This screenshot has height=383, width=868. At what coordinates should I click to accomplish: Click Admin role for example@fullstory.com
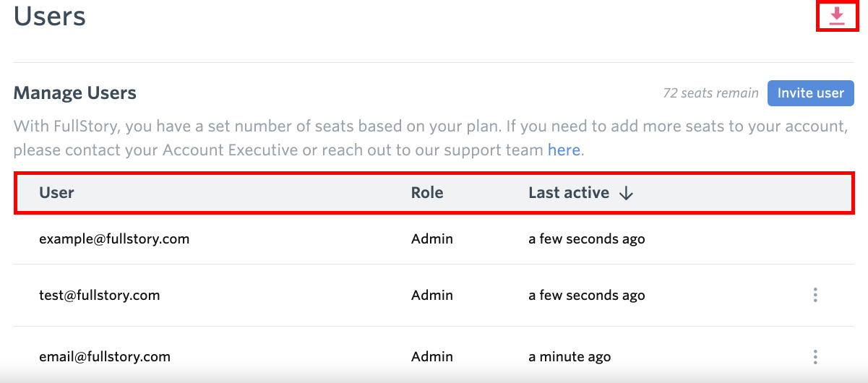(432, 238)
